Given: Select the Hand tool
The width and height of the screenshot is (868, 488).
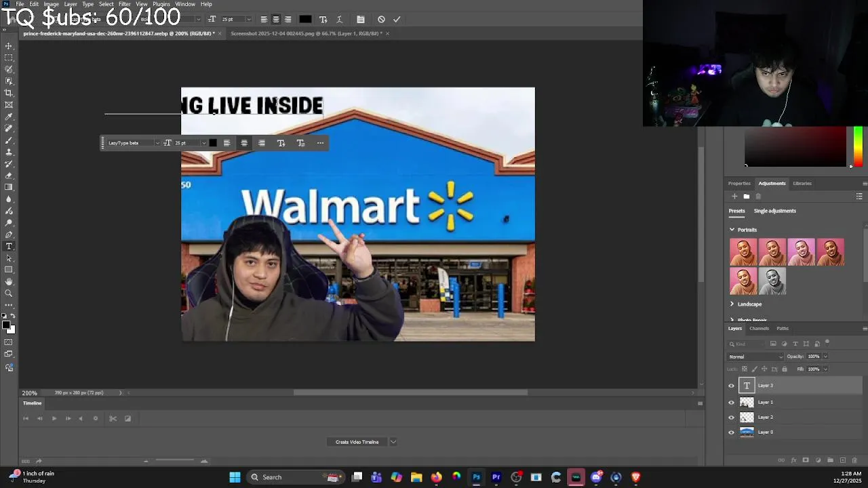Looking at the screenshot, I should tap(9, 281).
